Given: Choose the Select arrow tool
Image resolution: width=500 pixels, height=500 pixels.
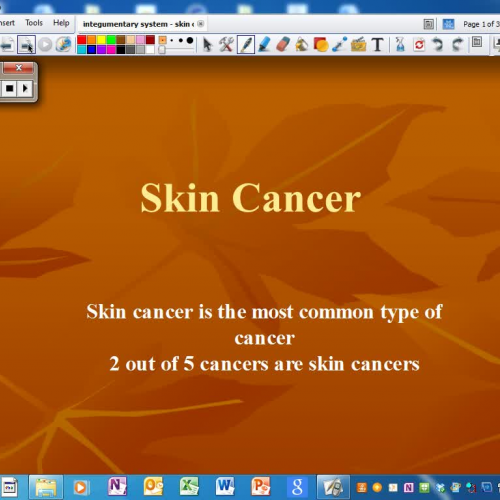Looking at the screenshot, I should [x=207, y=44].
